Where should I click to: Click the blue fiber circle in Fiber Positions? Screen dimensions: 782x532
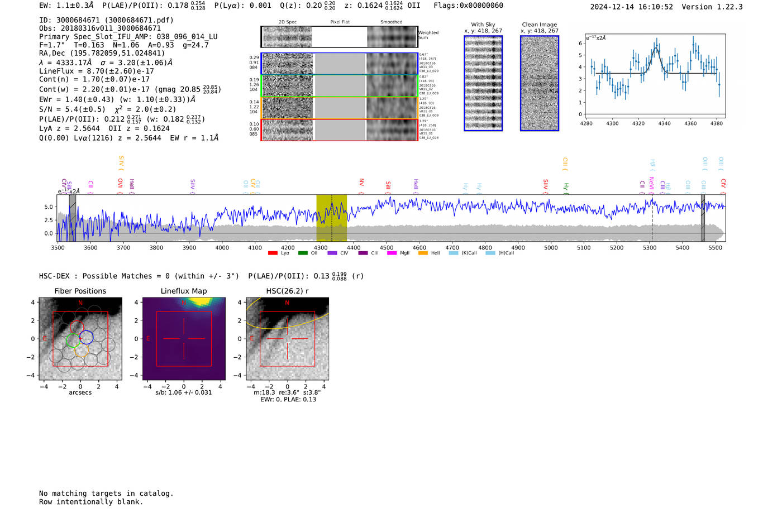[x=86, y=337]
